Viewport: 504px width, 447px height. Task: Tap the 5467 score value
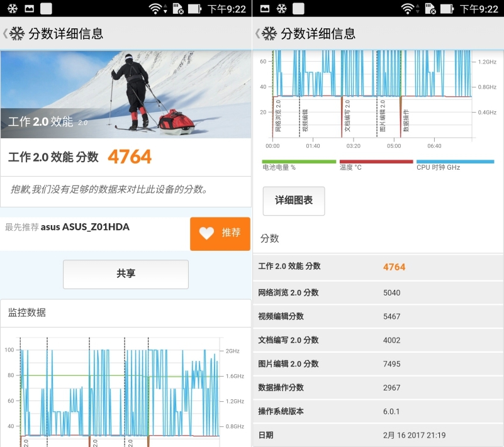coord(391,317)
